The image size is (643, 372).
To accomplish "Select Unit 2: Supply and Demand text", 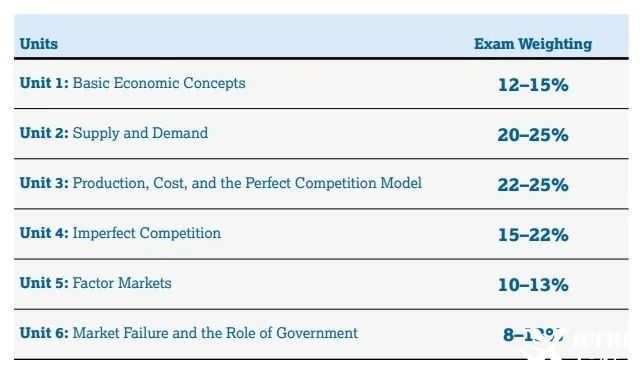I will point(114,133).
